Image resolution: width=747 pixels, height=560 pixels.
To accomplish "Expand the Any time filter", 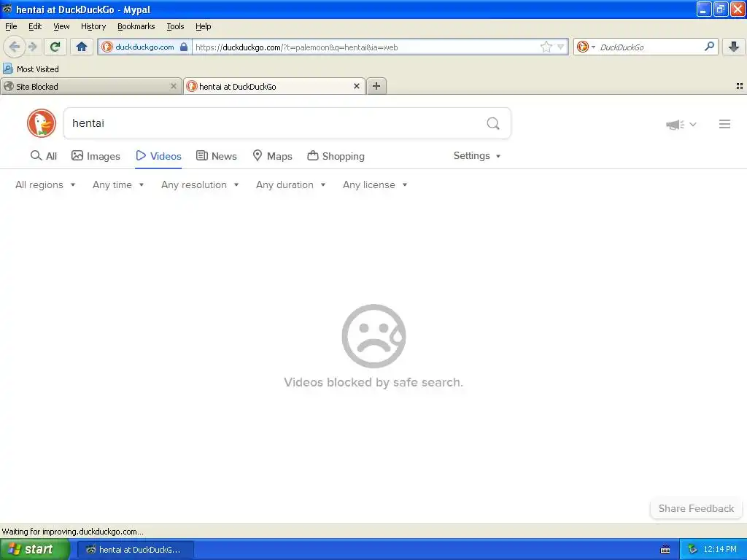I will tap(118, 184).
